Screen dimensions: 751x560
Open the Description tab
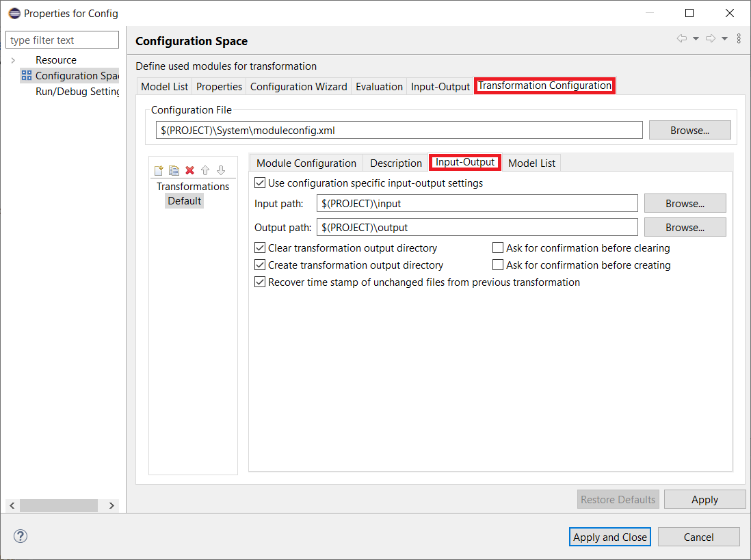pos(395,163)
